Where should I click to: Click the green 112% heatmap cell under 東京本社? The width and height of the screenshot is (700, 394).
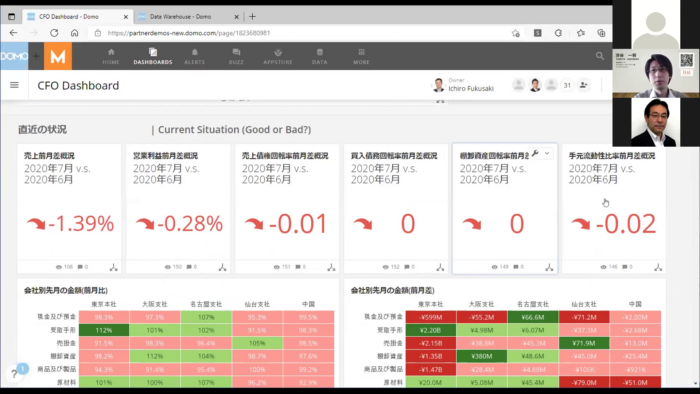click(x=104, y=330)
